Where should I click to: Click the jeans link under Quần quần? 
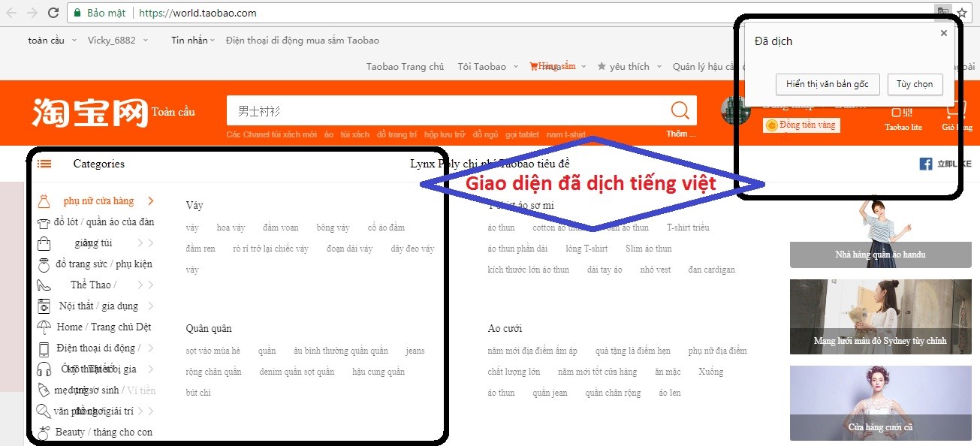pos(415,351)
